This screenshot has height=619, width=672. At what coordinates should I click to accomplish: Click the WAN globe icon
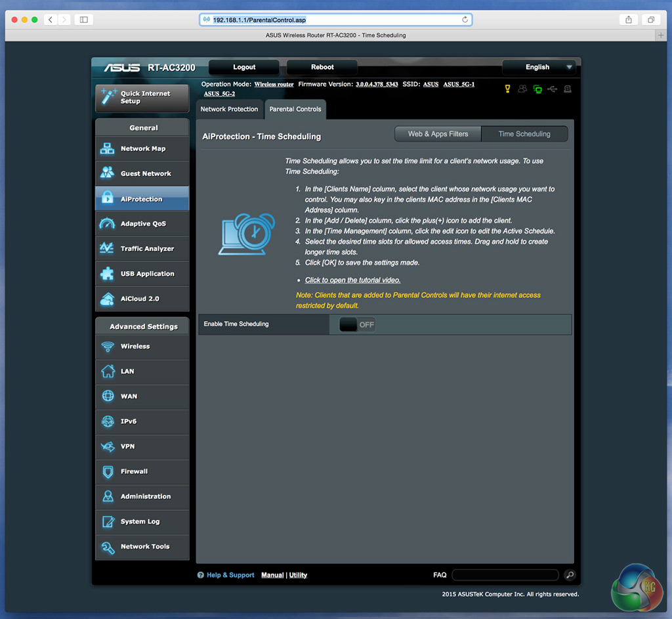click(x=108, y=396)
